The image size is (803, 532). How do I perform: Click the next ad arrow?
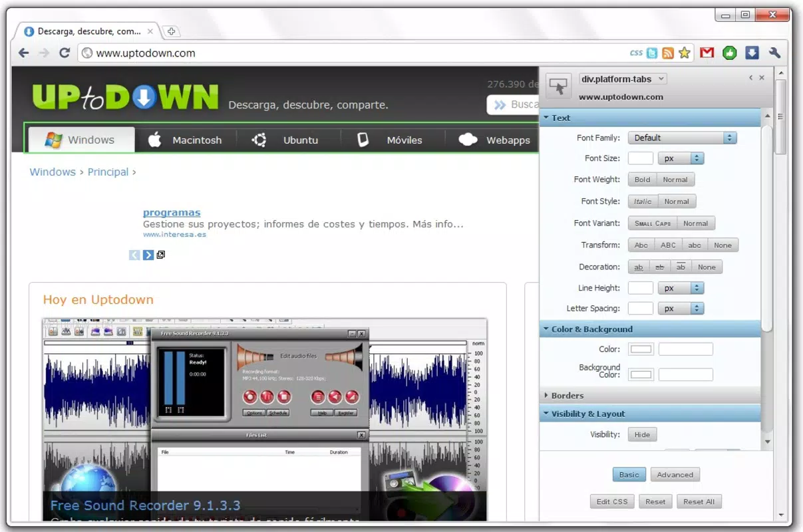coord(148,255)
